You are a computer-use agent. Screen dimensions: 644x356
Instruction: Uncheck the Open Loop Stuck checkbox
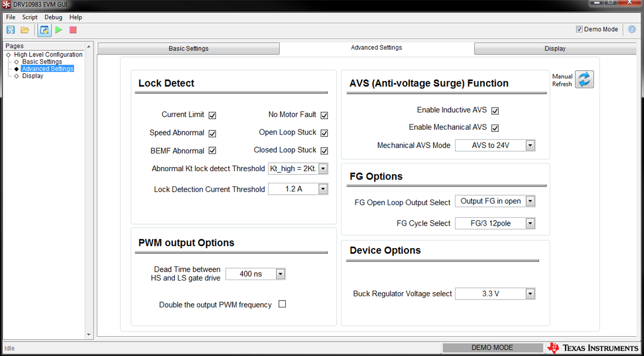324,133
